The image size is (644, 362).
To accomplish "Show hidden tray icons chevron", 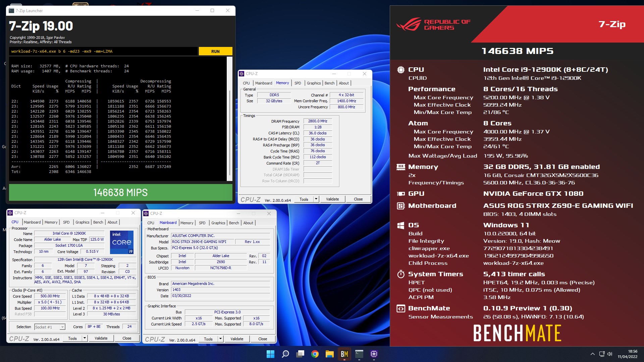I will [x=592, y=354].
